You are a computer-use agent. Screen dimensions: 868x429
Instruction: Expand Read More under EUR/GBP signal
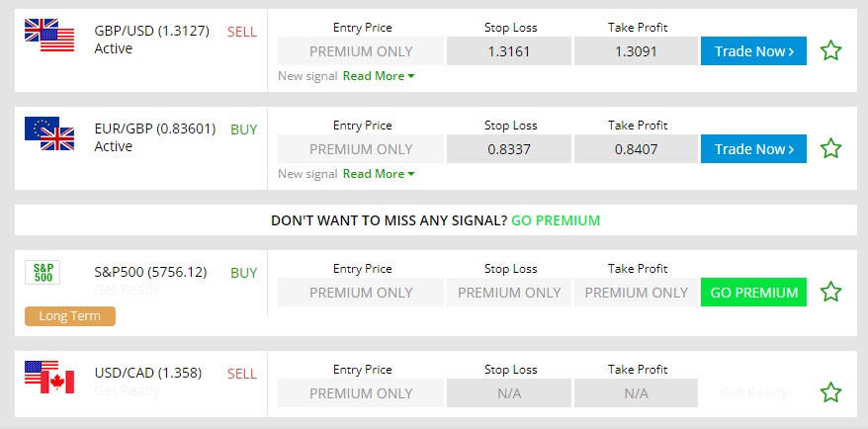[x=379, y=174]
